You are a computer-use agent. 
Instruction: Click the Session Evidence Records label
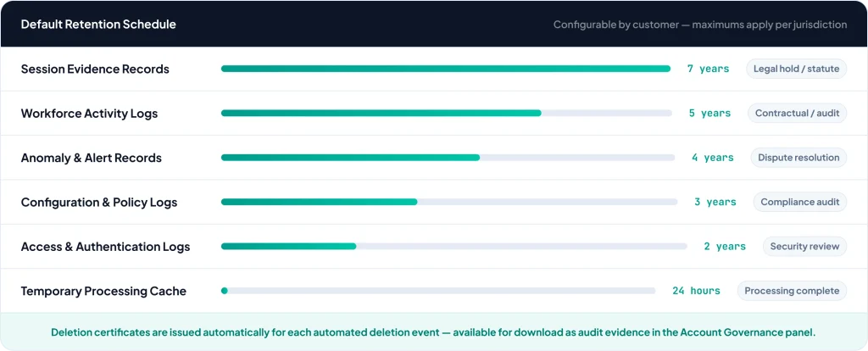95,69
